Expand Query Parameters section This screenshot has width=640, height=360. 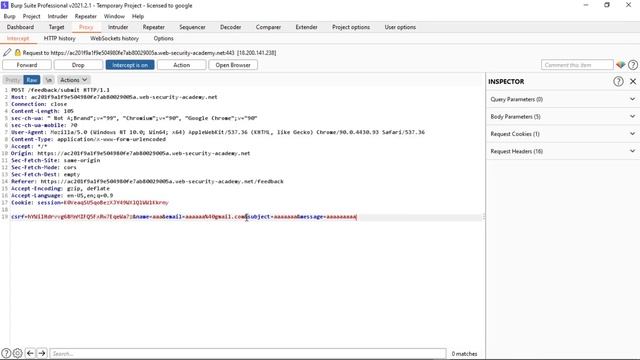pyautogui.click(x=563, y=99)
